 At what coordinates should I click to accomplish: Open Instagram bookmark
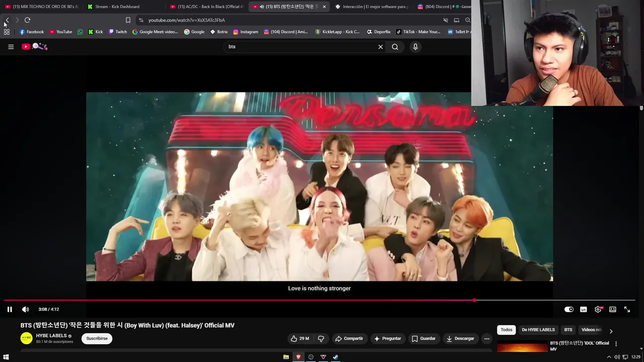pyautogui.click(x=246, y=32)
